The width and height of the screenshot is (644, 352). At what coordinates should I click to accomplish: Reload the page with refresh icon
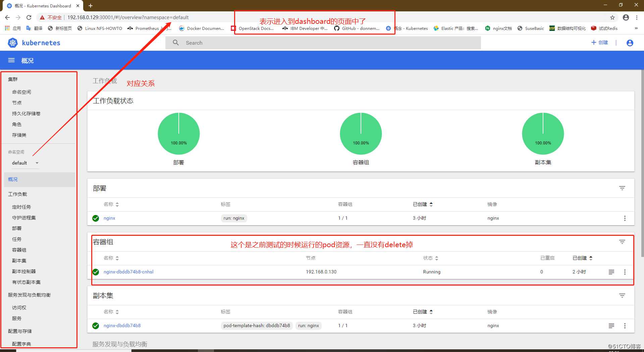pos(29,17)
